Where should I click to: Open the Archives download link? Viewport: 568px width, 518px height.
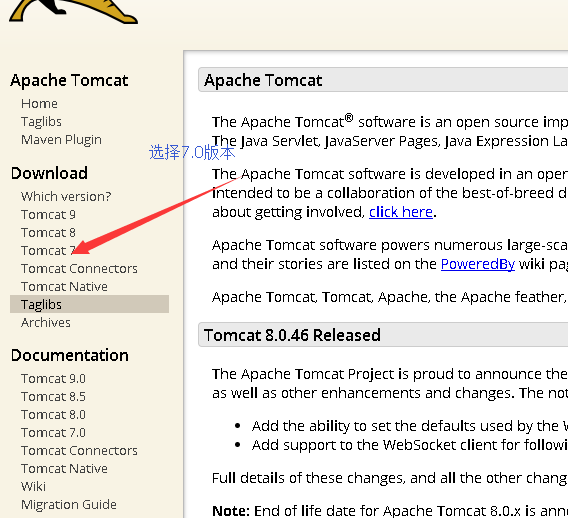(x=46, y=323)
